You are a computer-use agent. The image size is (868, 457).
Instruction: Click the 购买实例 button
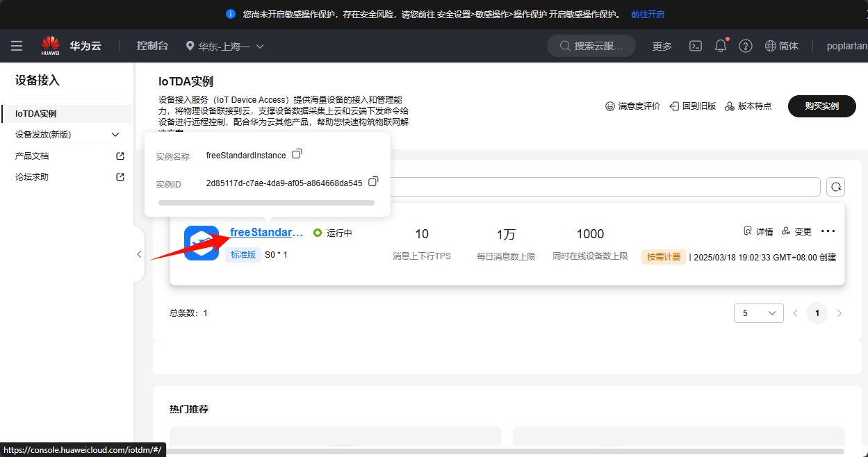[x=822, y=106]
